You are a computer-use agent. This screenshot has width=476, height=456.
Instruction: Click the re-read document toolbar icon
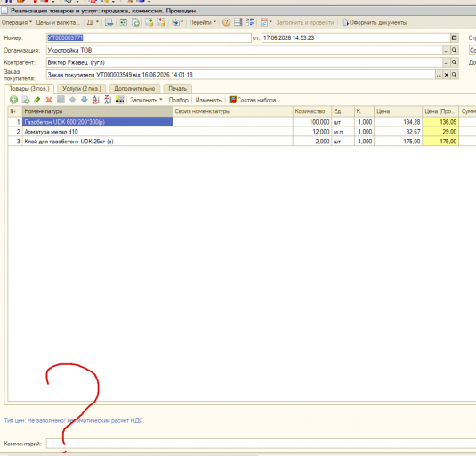[x=124, y=22]
